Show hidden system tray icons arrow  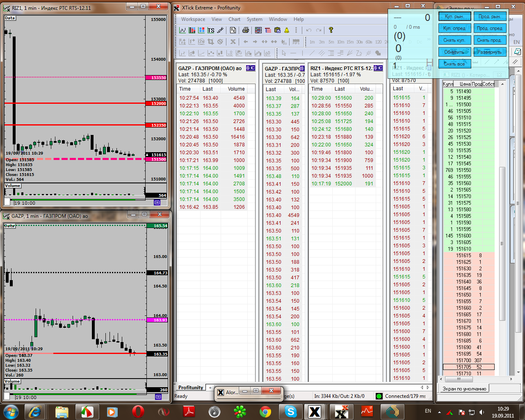click(x=439, y=412)
